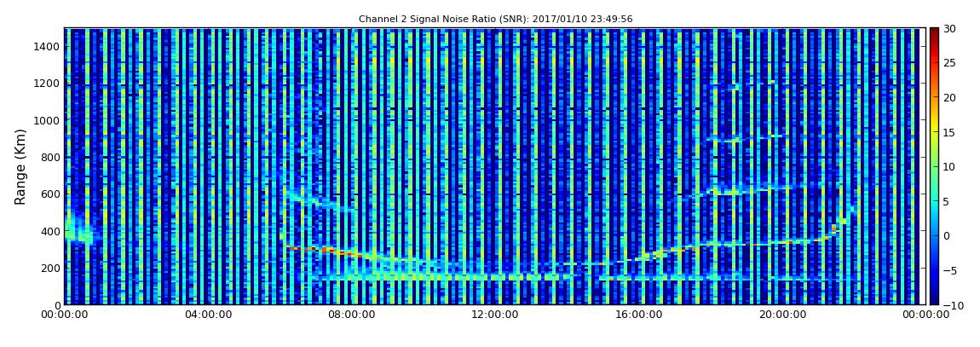The height and width of the screenshot is (347, 980).
Task: Click the 400 range tick label
Action: point(50,231)
